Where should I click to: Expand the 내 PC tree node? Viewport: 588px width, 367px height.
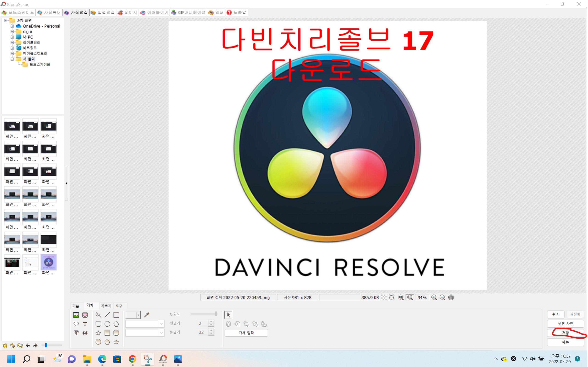point(12,37)
